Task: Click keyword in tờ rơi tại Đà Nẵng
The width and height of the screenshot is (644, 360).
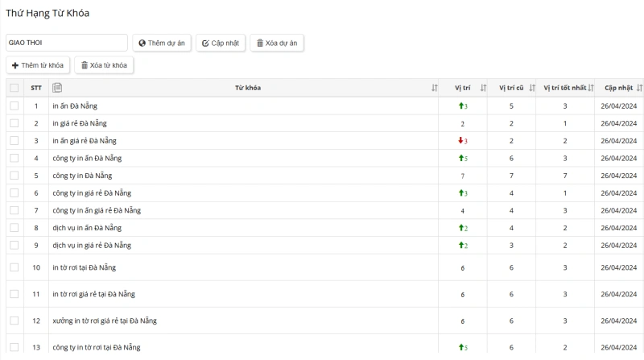Action: tap(84, 267)
